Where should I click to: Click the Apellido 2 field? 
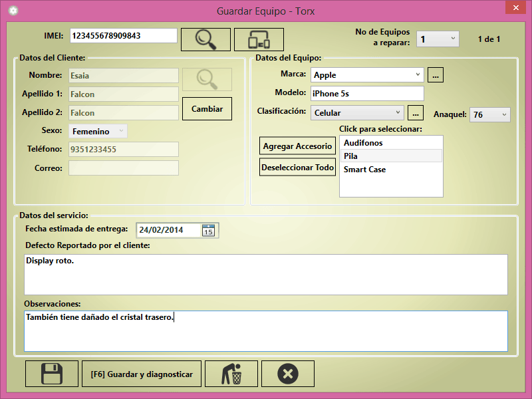(x=124, y=112)
